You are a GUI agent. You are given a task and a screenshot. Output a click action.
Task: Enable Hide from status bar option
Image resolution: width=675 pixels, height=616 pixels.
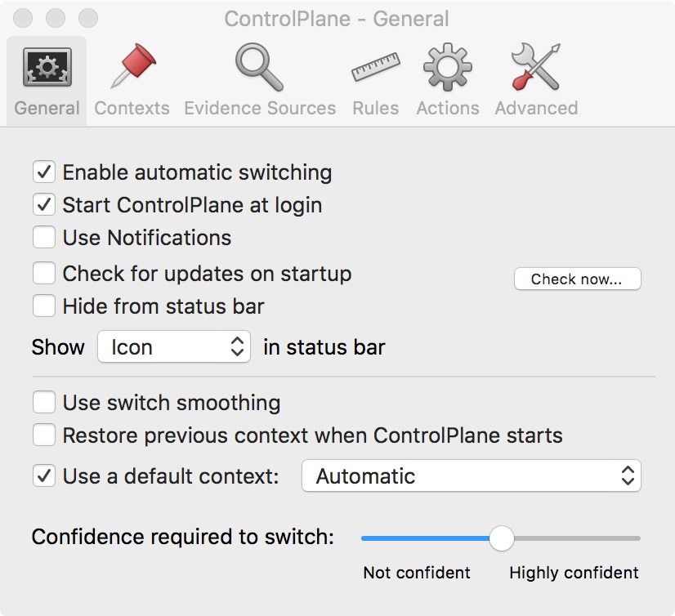(x=44, y=306)
